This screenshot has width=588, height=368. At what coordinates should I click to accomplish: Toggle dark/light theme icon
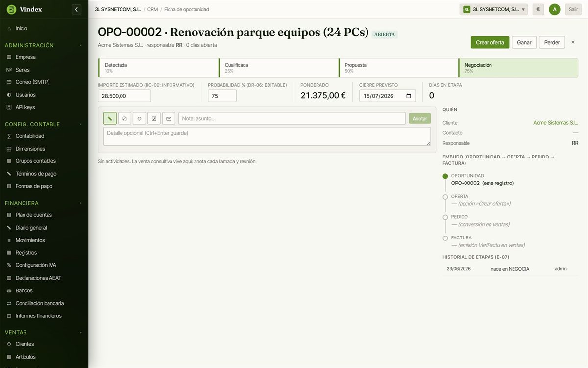[x=538, y=9]
